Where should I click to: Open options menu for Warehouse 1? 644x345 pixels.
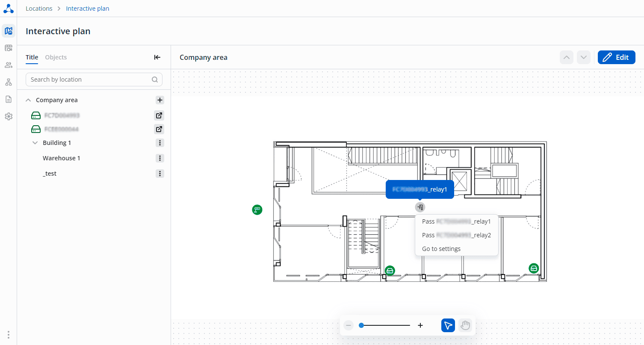160,158
